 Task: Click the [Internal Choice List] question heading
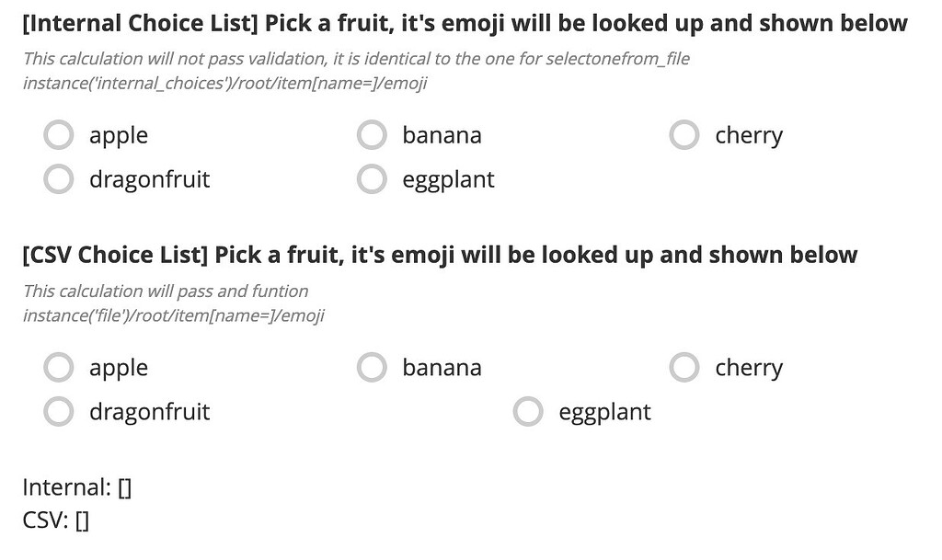464,24
